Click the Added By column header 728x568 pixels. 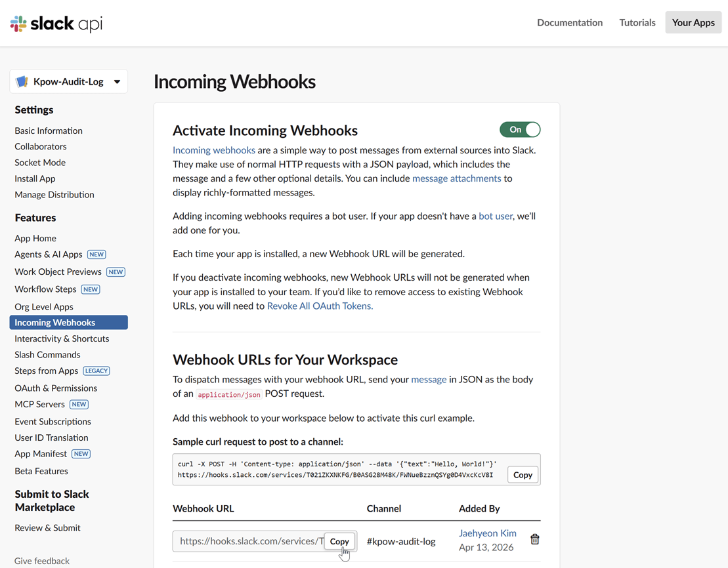coord(479,508)
